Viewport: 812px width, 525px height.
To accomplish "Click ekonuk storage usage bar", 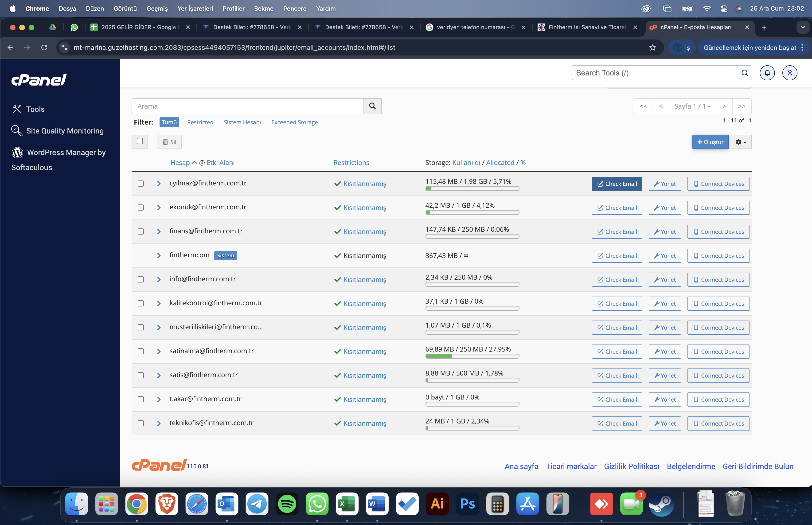I will [472, 212].
